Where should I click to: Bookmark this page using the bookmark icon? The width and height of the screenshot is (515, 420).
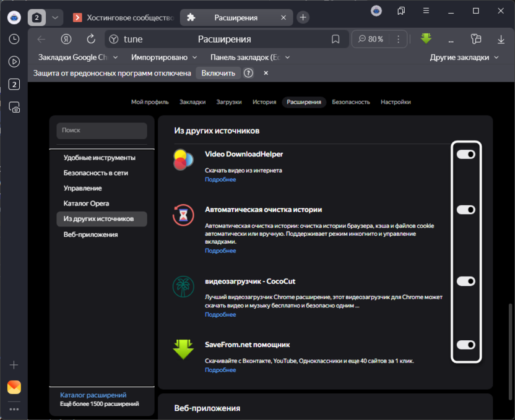(x=335, y=40)
